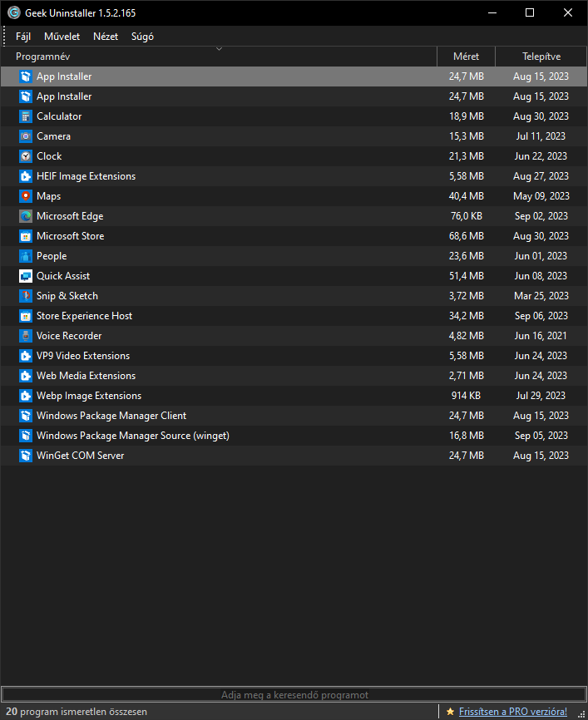Click the Voice Recorder app icon
The height and width of the screenshot is (720, 588).
click(x=24, y=336)
